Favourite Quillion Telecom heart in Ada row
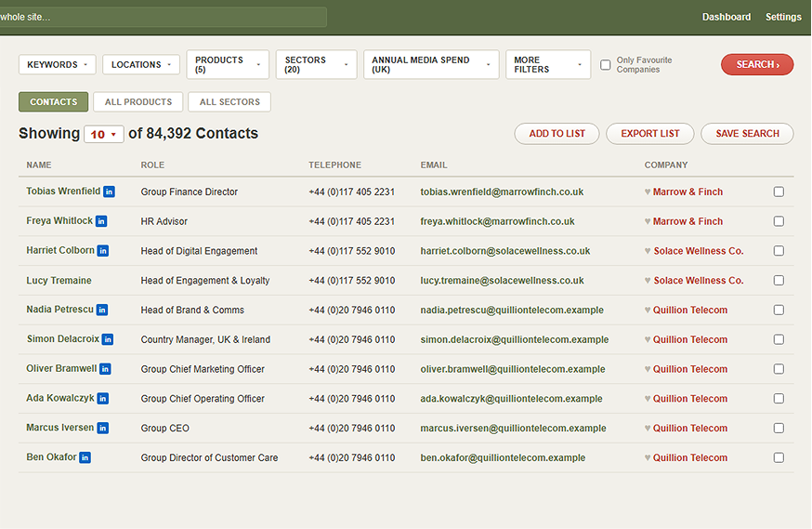812x529 pixels. point(648,399)
